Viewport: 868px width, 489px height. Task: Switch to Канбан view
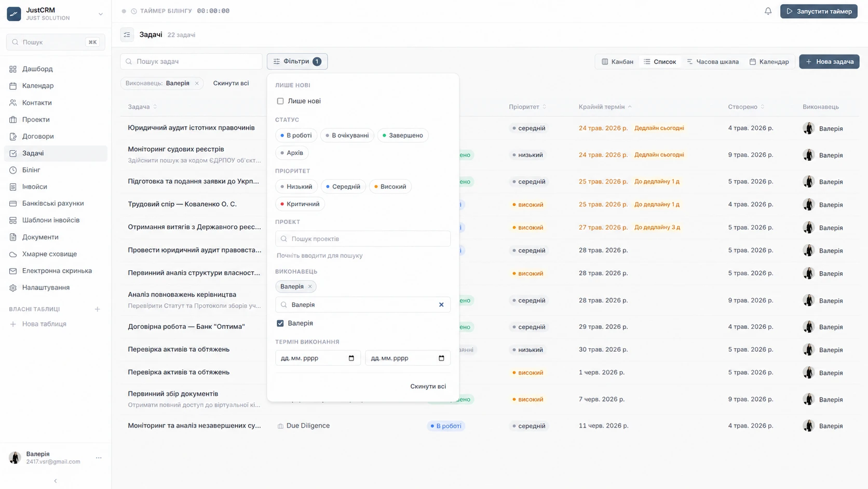point(617,61)
